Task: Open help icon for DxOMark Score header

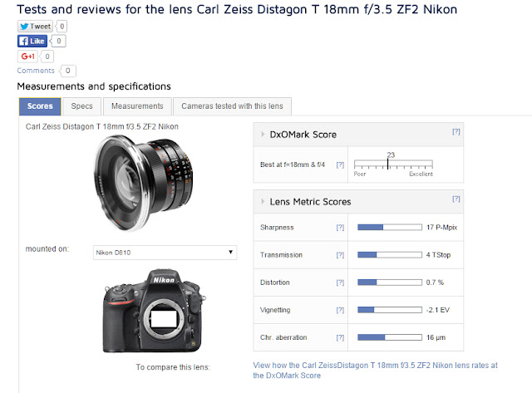Action: point(456,131)
